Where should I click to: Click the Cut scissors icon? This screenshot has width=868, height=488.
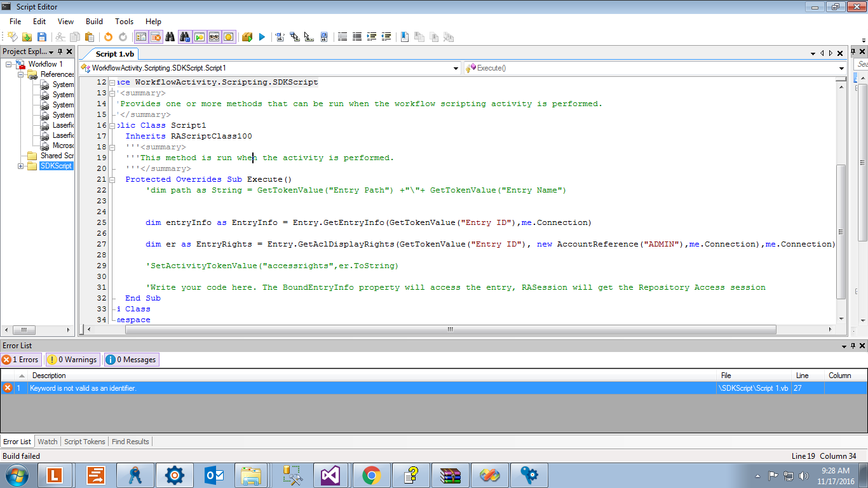pyautogui.click(x=60, y=37)
